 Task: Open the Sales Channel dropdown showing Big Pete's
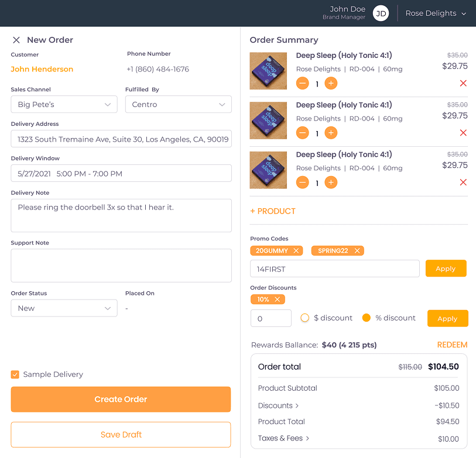coord(64,104)
